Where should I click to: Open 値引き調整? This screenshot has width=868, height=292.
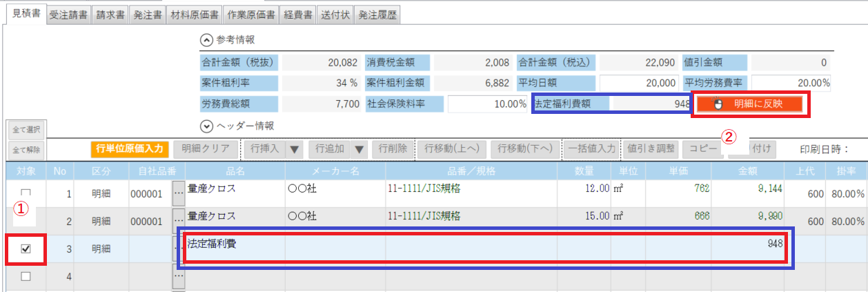pyautogui.click(x=651, y=148)
